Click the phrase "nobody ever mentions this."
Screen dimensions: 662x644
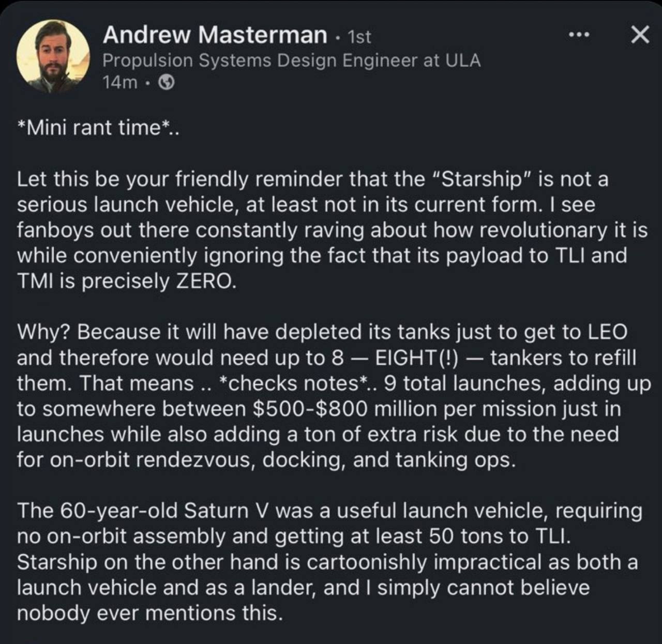point(150,613)
